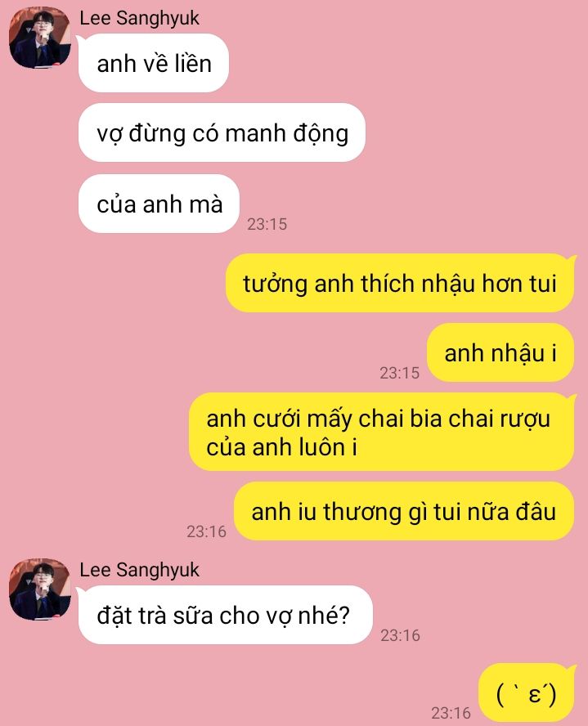Image resolution: width=588 pixels, height=726 pixels.
Task: Tap the yellow "anh nhậu i" bubble
Action: [x=500, y=352]
